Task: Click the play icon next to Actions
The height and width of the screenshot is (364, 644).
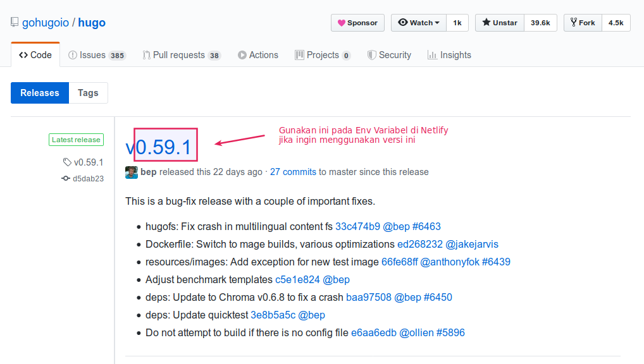Action: (x=241, y=55)
